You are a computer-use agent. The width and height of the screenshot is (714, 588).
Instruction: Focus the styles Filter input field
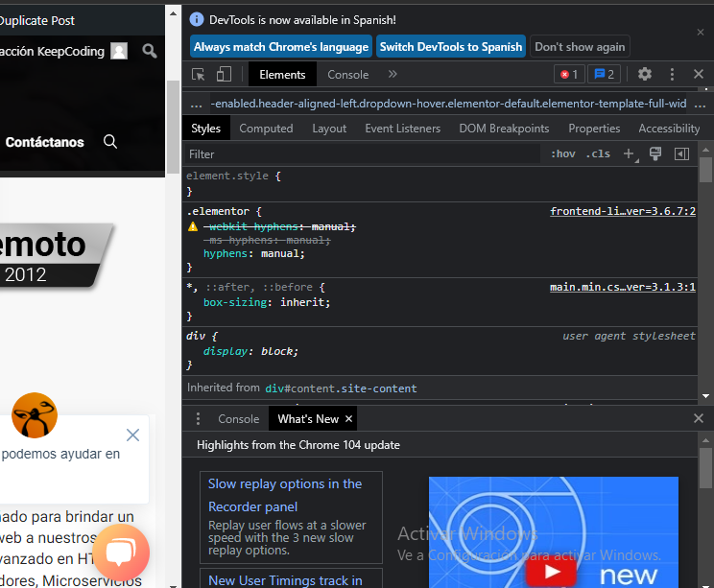click(362, 153)
